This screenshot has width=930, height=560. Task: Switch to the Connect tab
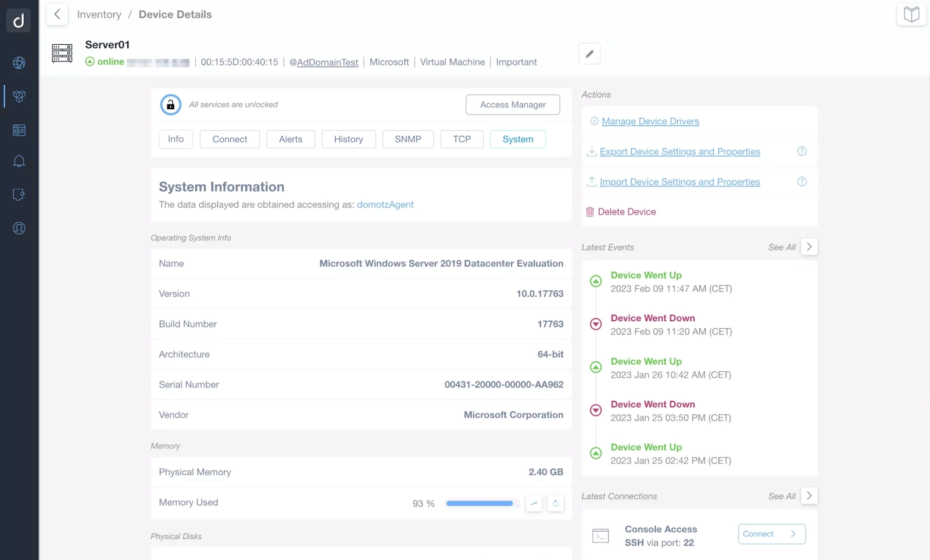point(230,139)
